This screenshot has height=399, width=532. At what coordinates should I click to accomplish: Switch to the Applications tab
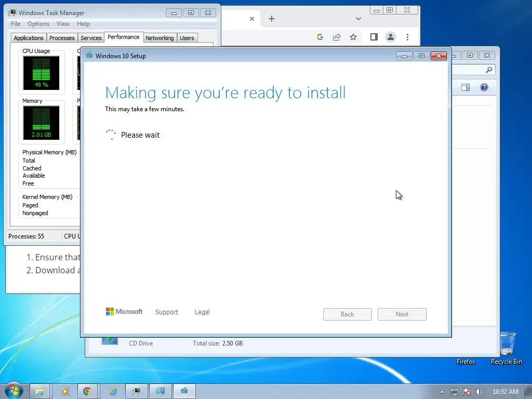pos(29,37)
